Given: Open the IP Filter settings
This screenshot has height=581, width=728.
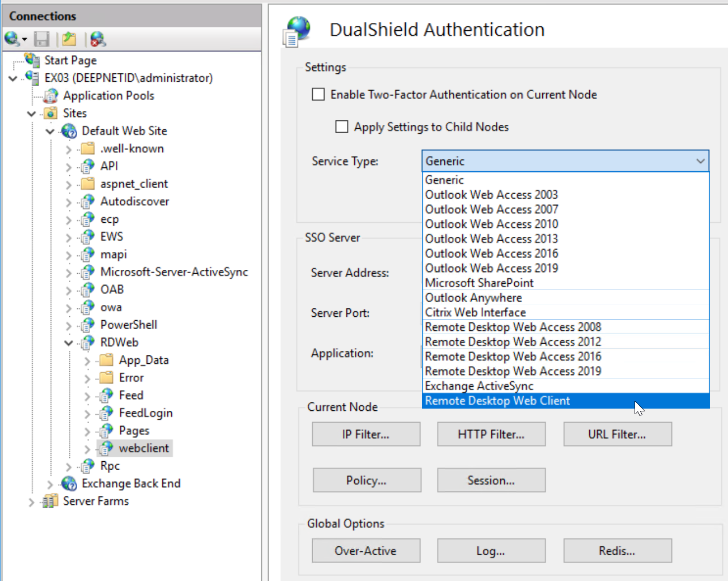Looking at the screenshot, I should click(x=366, y=434).
